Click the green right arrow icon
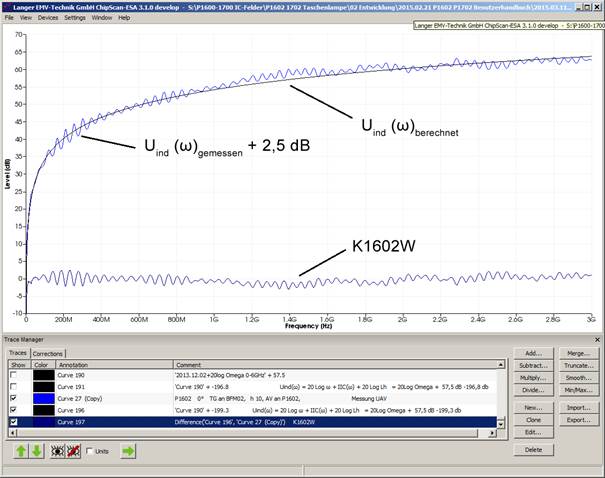Screen dimensions: 605x478 pyautogui.click(x=128, y=451)
